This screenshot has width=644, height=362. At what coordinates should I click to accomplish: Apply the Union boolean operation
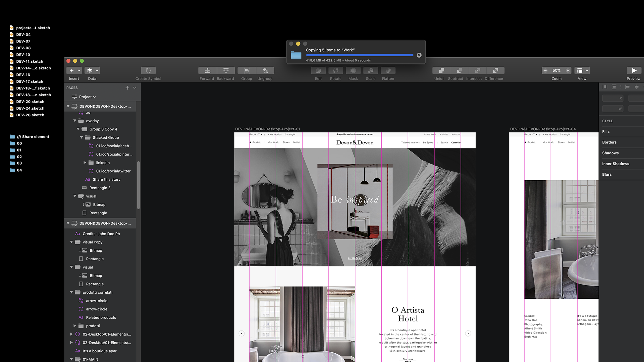point(441,70)
